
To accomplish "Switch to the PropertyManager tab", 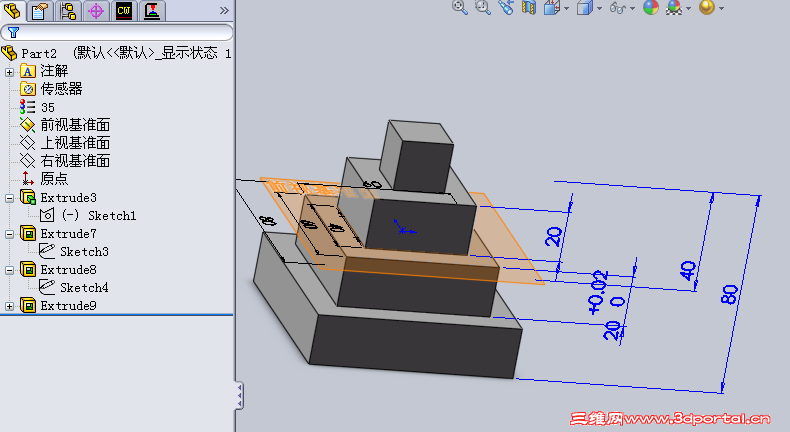I will tap(39, 11).
